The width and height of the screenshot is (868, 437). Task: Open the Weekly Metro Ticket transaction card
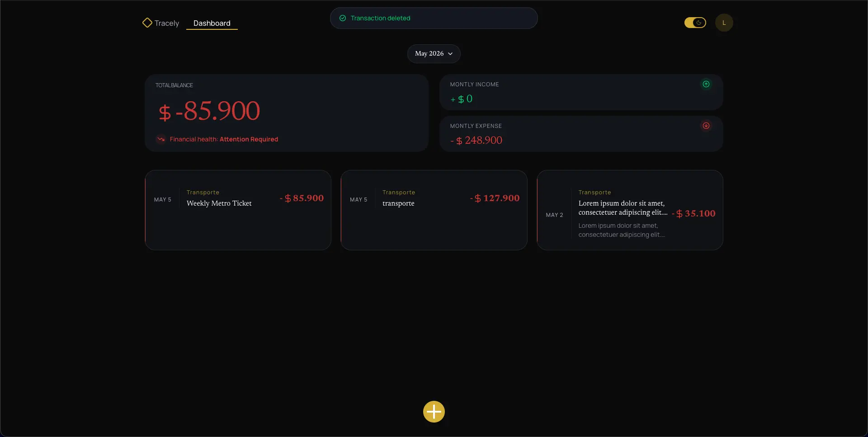[238, 210]
